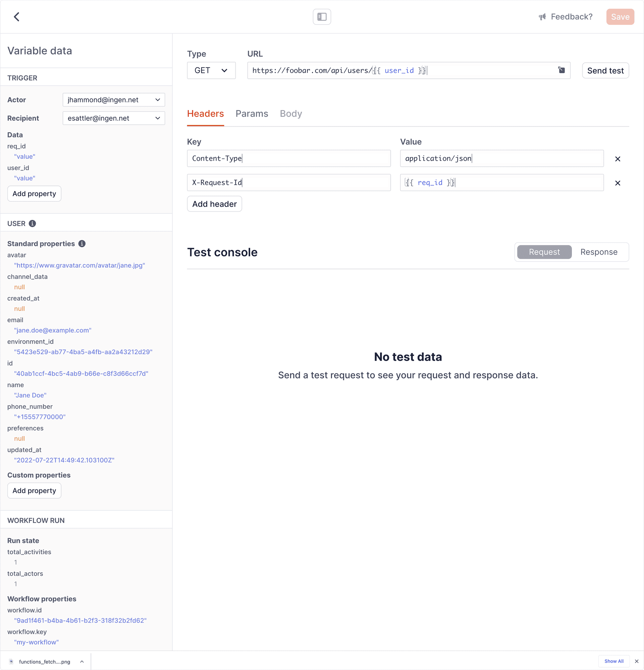The height and width of the screenshot is (670, 644).
Task: Click the Send test button
Action: (605, 70)
